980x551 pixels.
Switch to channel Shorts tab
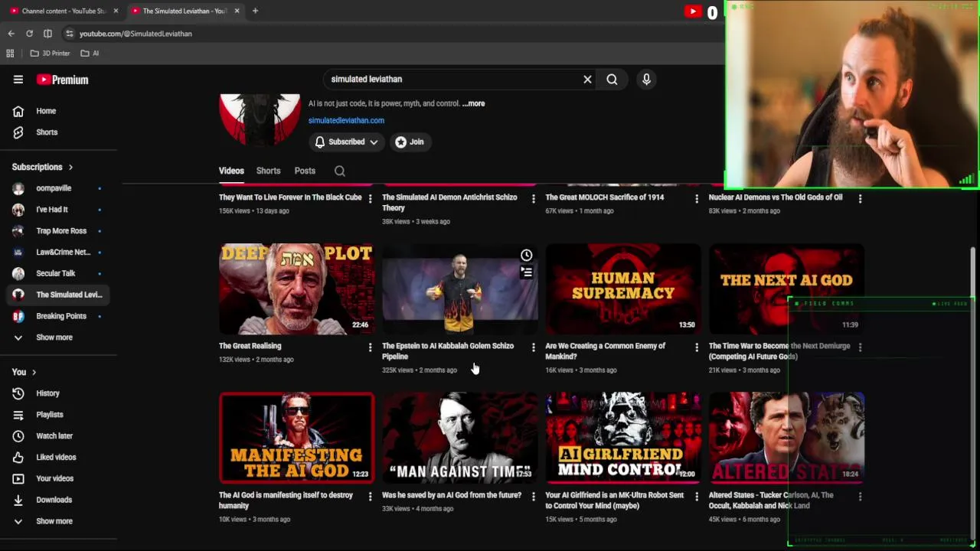(x=268, y=171)
